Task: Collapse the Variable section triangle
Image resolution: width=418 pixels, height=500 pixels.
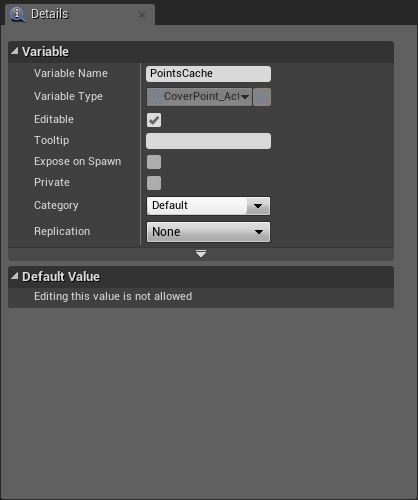Action: [14, 51]
